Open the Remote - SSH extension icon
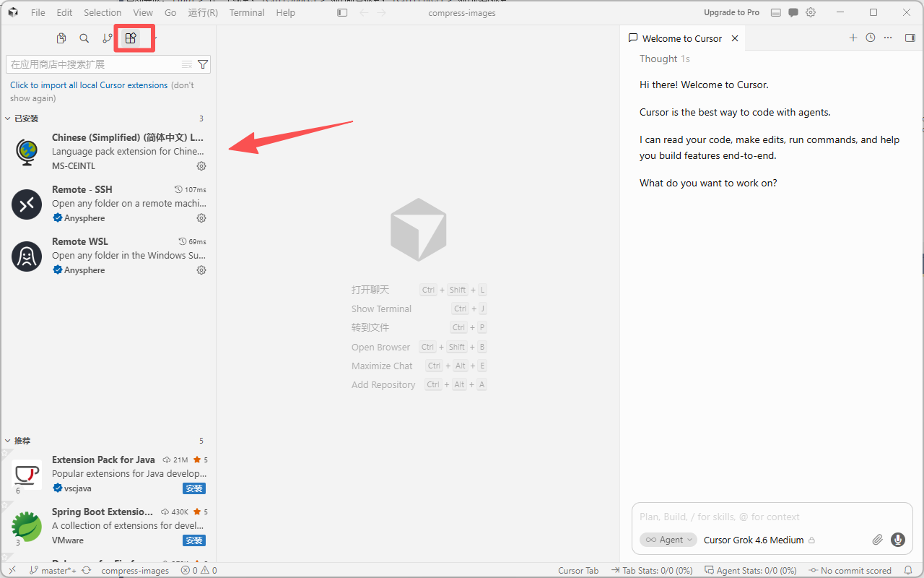Viewport: 924px width, 578px height. click(27, 204)
